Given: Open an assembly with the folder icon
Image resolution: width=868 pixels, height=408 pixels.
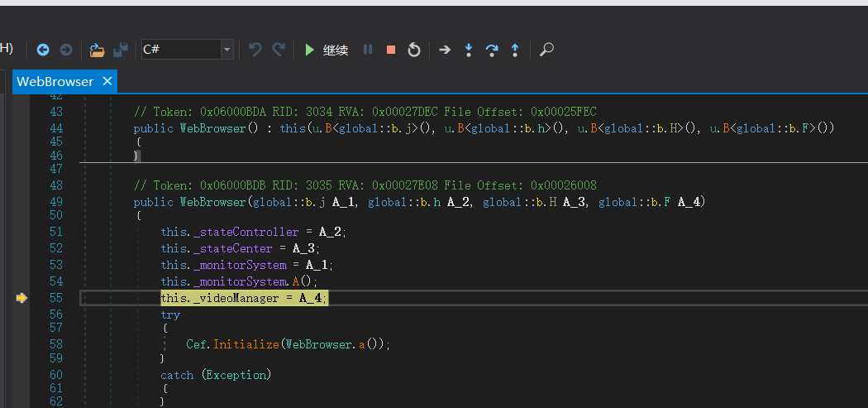Looking at the screenshot, I should (x=97, y=50).
